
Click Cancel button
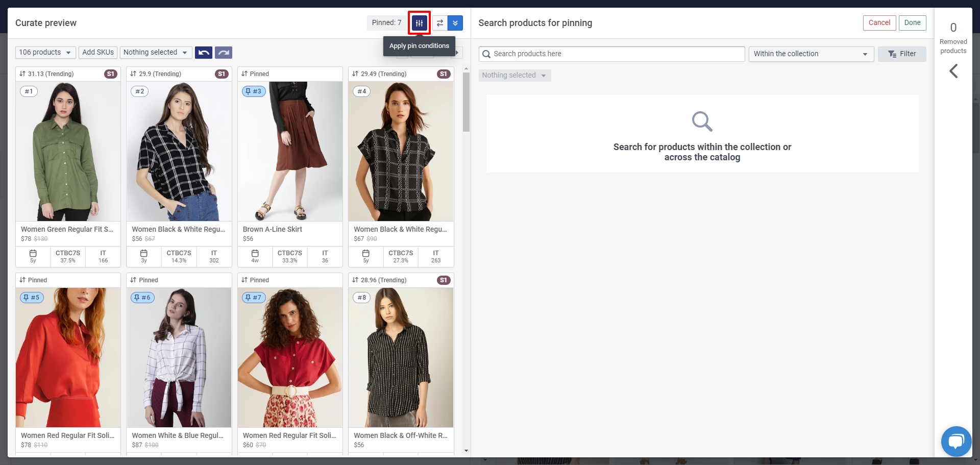pos(879,23)
